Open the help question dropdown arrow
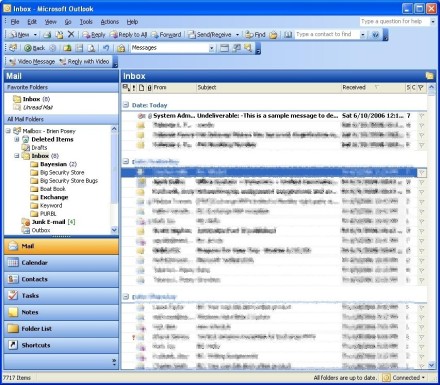 point(433,22)
